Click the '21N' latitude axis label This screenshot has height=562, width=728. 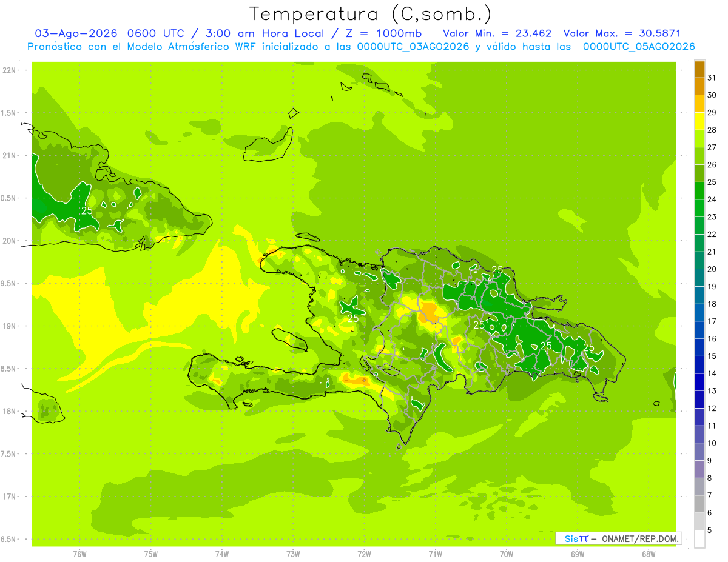click(x=8, y=155)
